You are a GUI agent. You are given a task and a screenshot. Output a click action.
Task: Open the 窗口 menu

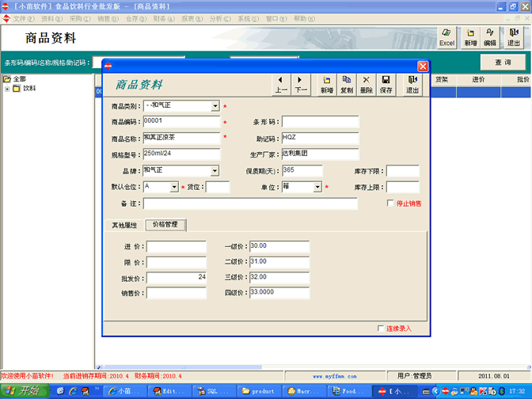point(276,19)
